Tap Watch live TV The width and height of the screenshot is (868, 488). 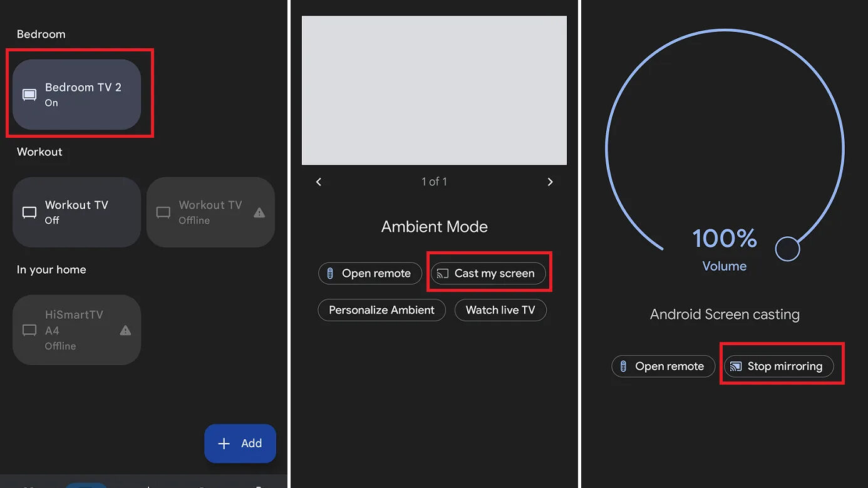500,310
